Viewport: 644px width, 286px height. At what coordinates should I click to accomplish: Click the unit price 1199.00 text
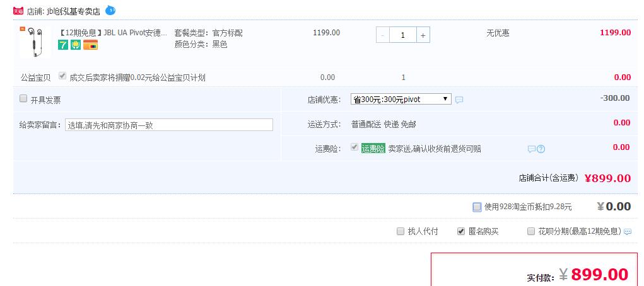(x=327, y=33)
